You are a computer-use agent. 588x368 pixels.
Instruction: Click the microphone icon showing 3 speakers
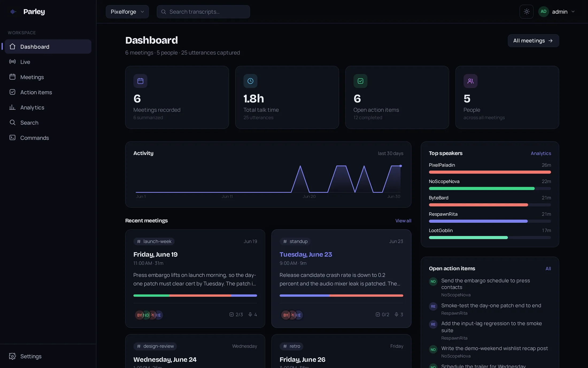[x=396, y=314]
